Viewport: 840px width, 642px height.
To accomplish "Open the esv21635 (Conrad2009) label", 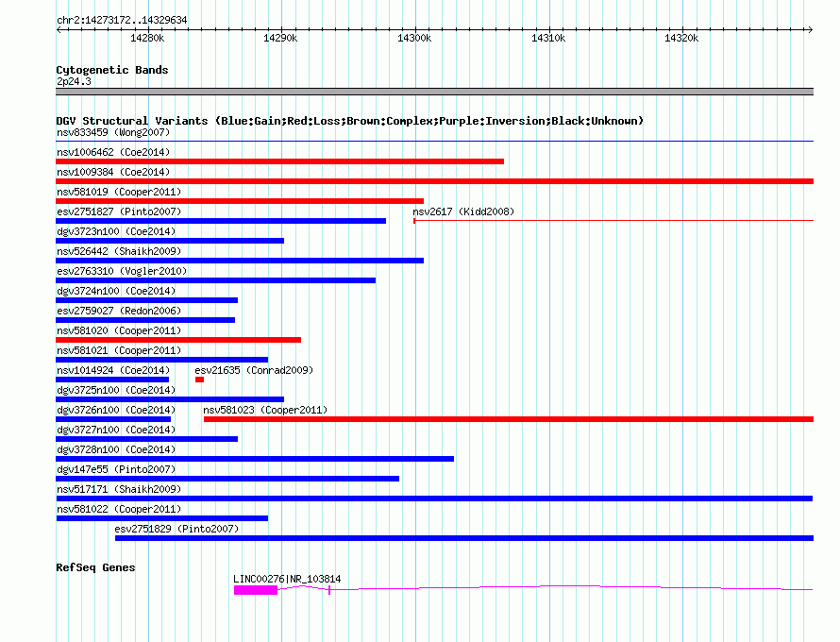I will pyautogui.click(x=254, y=370).
